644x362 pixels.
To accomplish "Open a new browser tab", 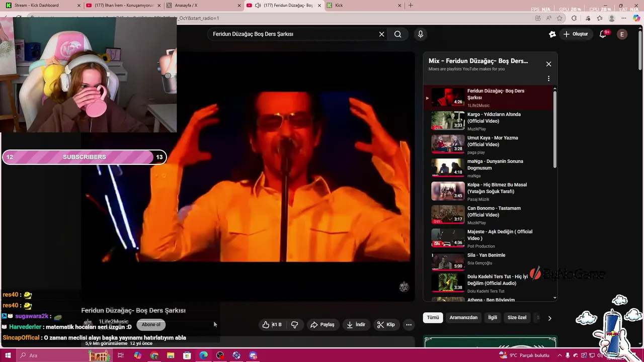I will pos(411,6).
